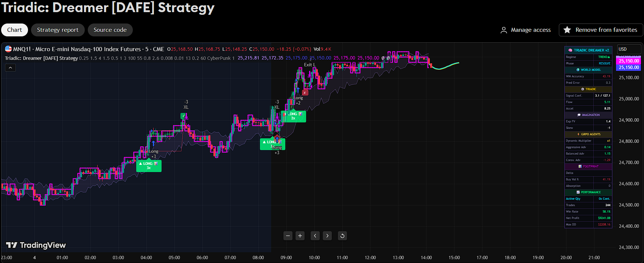Zoom out the chart with the minus icon
Image resolution: width=644 pixels, height=263 pixels.
coord(288,236)
